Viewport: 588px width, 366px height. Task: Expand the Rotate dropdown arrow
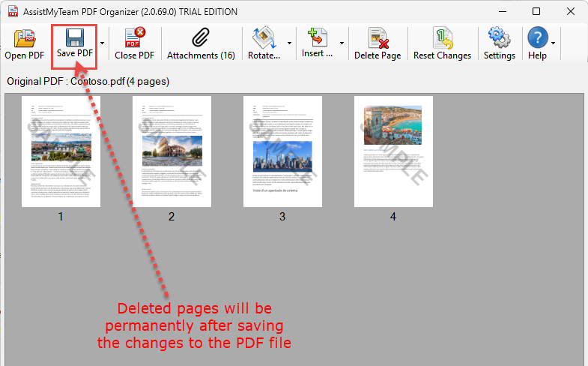coord(289,44)
